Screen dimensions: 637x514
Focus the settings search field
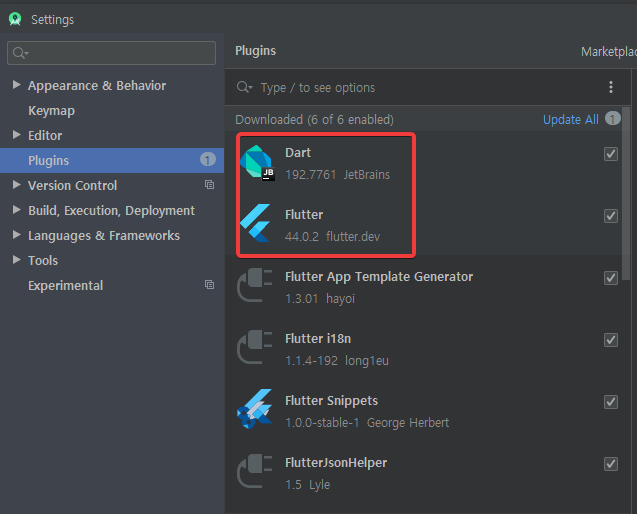click(x=111, y=53)
